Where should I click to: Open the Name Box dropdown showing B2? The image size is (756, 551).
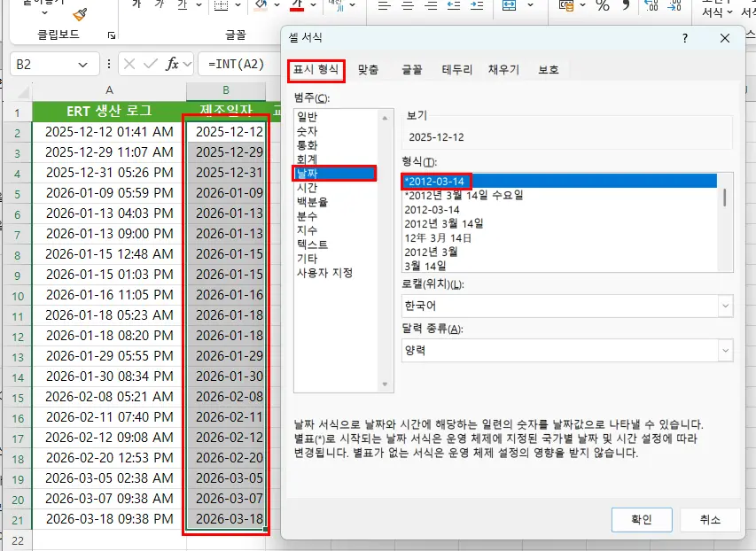pos(85,64)
